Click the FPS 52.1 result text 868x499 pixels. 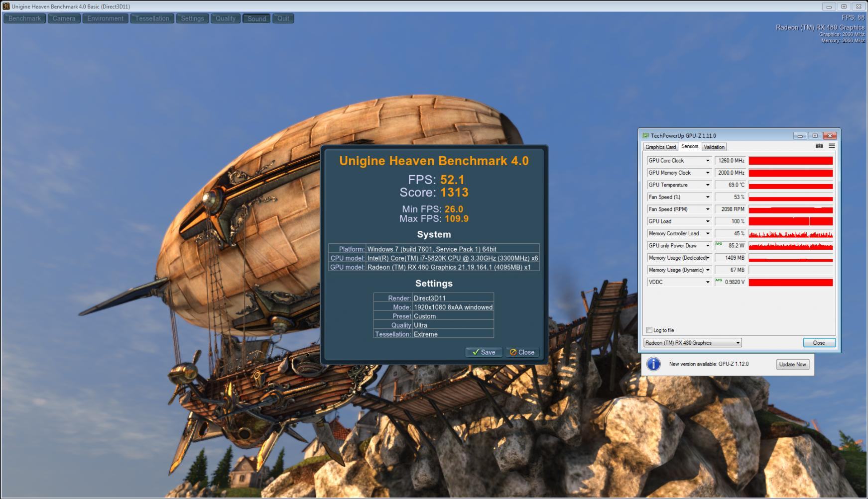point(436,180)
